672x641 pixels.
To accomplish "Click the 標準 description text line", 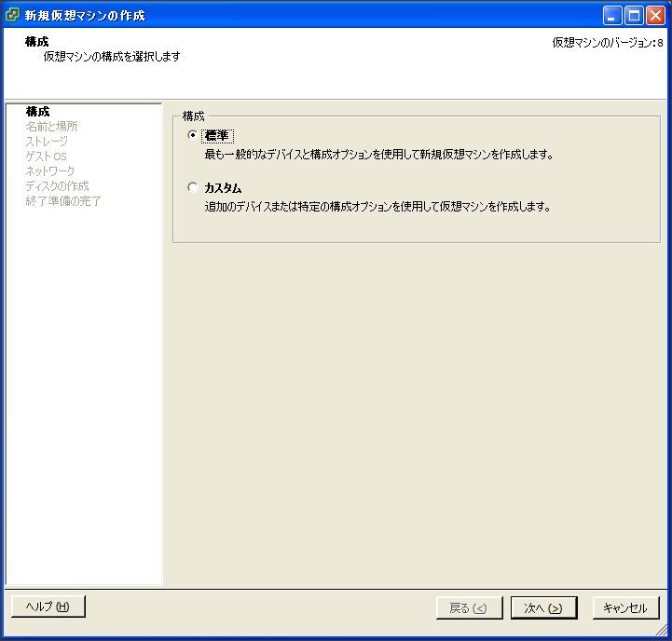I will pyautogui.click(x=378, y=155).
